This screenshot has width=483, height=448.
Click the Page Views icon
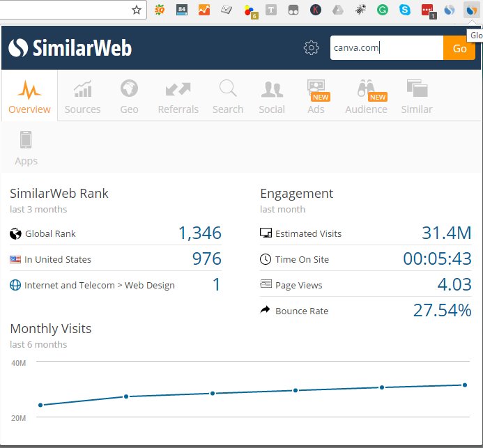(x=266, y=284)
